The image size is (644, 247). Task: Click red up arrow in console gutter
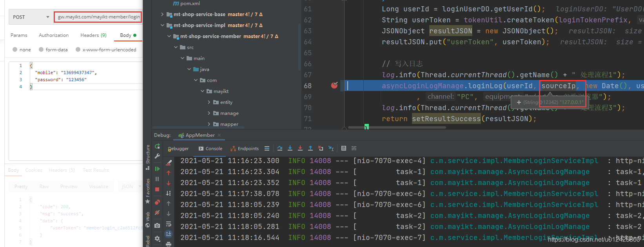click(169, 173)
